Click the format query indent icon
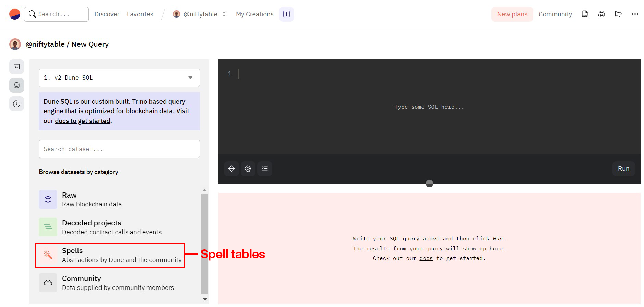644x307 pixels. pyautogui.click(x=265, y=168)
